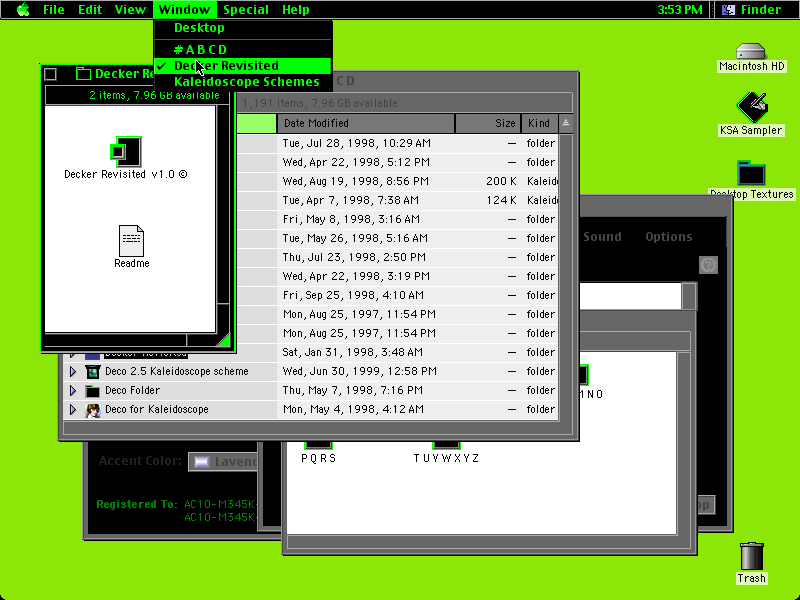This screenshot has width=800, height=600.
Task: Open the Edit menu
Action: tap(90, 9)
